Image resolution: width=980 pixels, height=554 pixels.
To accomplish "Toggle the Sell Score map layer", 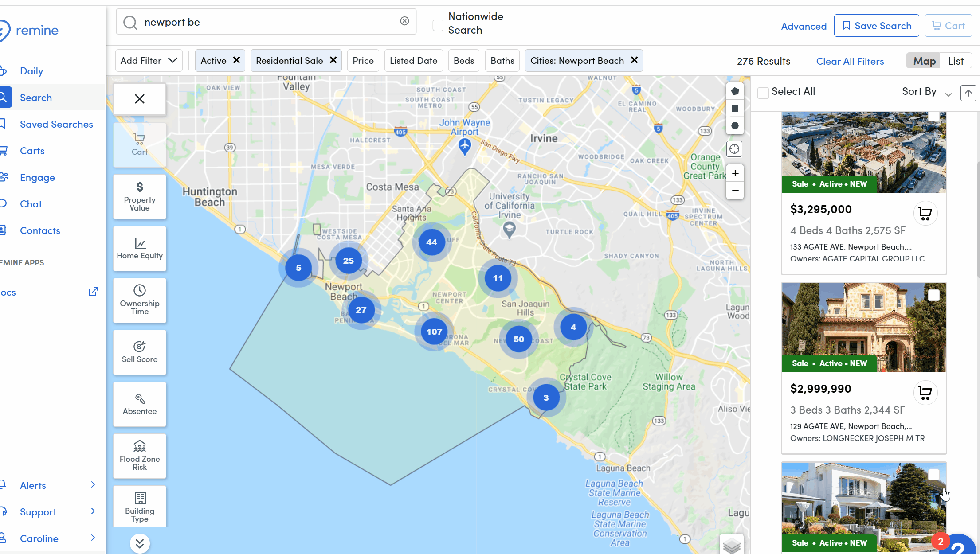I will click(x=140, y=352).
